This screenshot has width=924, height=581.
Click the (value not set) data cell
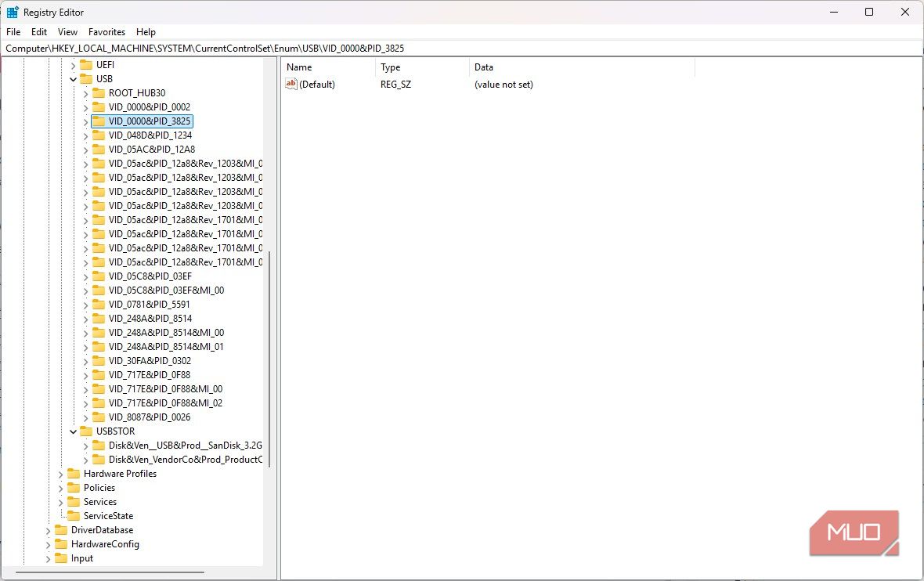pyautogui.click(x=504, y=85)
